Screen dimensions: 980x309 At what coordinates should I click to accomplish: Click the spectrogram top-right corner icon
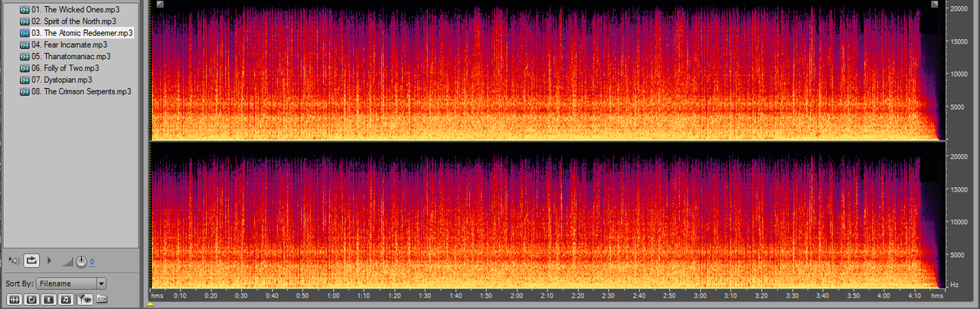(934, 5)
